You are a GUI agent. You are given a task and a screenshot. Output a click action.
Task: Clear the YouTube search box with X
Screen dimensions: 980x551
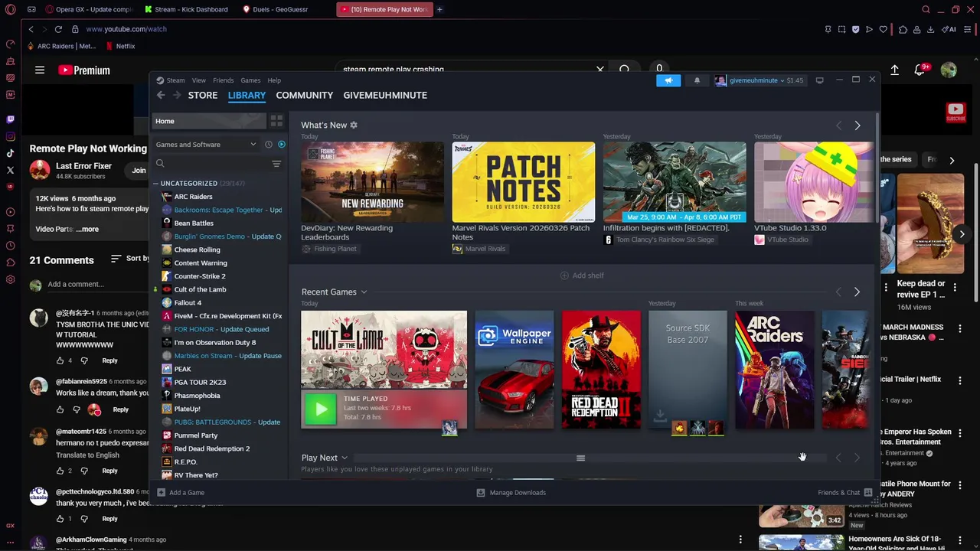coord(600,70)
